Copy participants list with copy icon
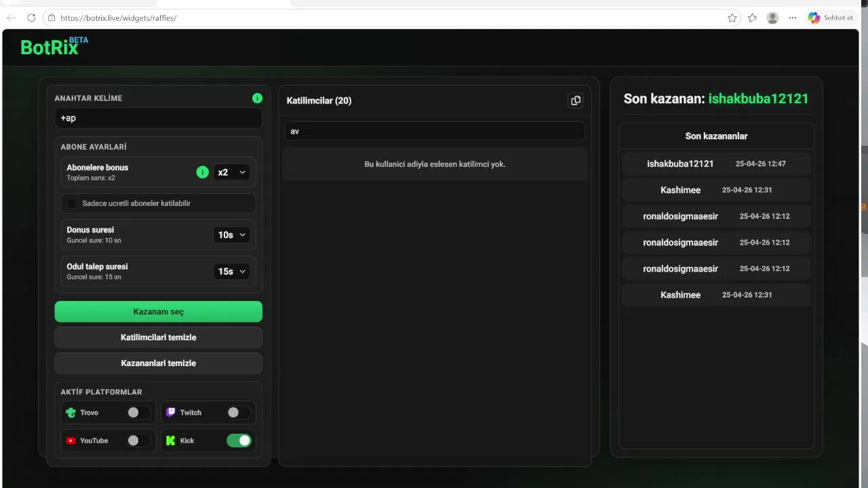Screen dimensions: 868x488 (x=576, y=100)
